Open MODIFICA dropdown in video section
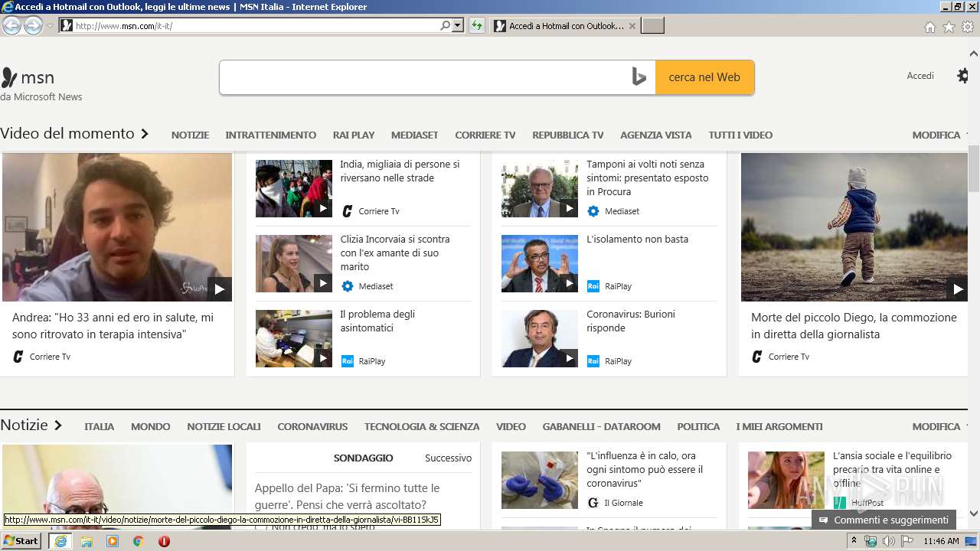980x551 pixels. coord(939,135)
